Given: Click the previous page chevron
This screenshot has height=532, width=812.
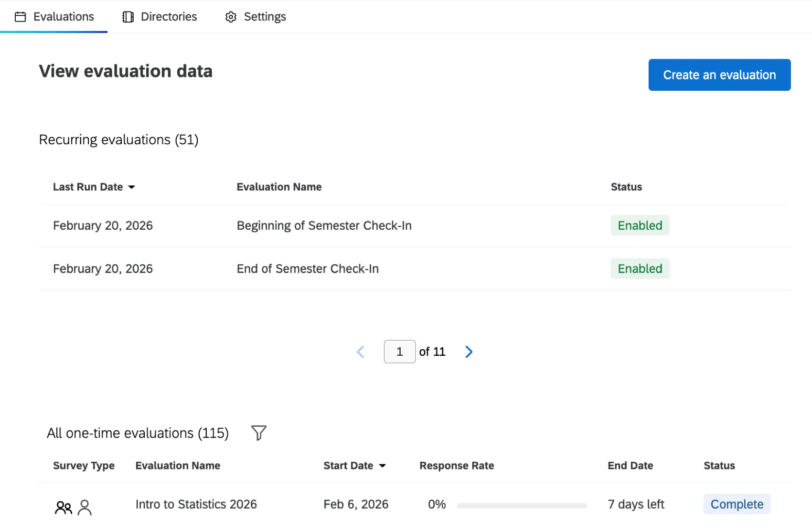Looking at the screenshot, I should [x=361, y=351].
